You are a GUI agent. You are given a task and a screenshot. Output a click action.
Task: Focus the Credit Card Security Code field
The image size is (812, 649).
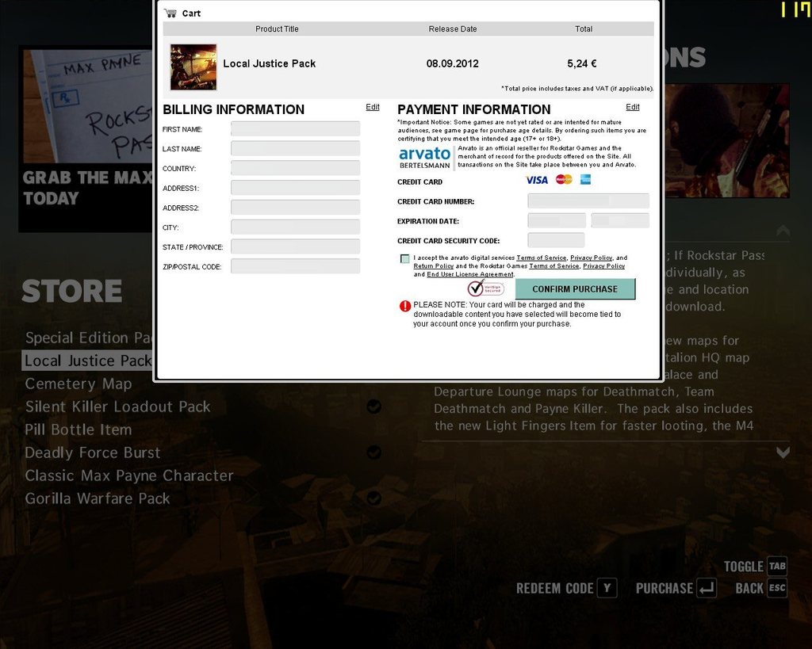556,240
